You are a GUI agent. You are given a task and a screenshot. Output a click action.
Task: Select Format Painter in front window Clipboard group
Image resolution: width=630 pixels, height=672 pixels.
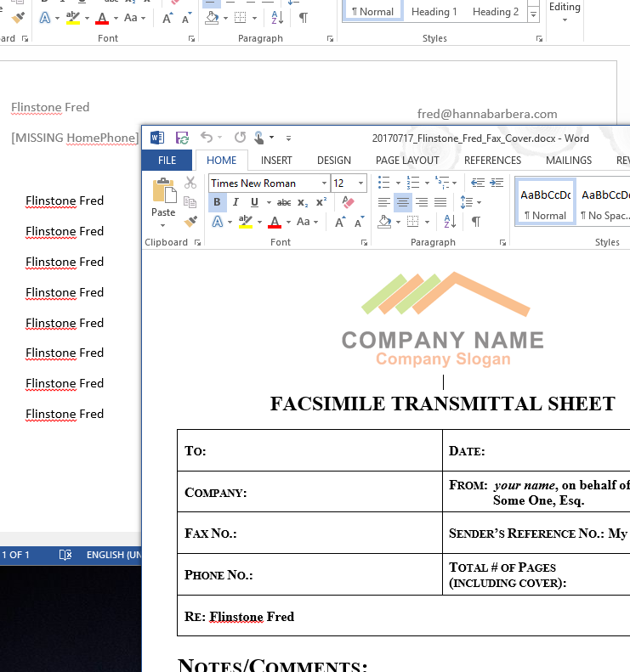click(190, 221)
